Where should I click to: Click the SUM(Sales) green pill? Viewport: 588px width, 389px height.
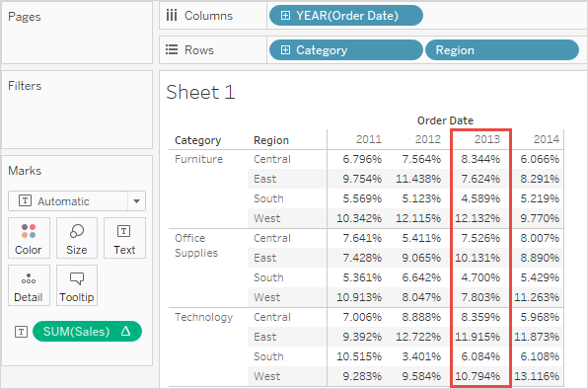(x=88, y=332)
